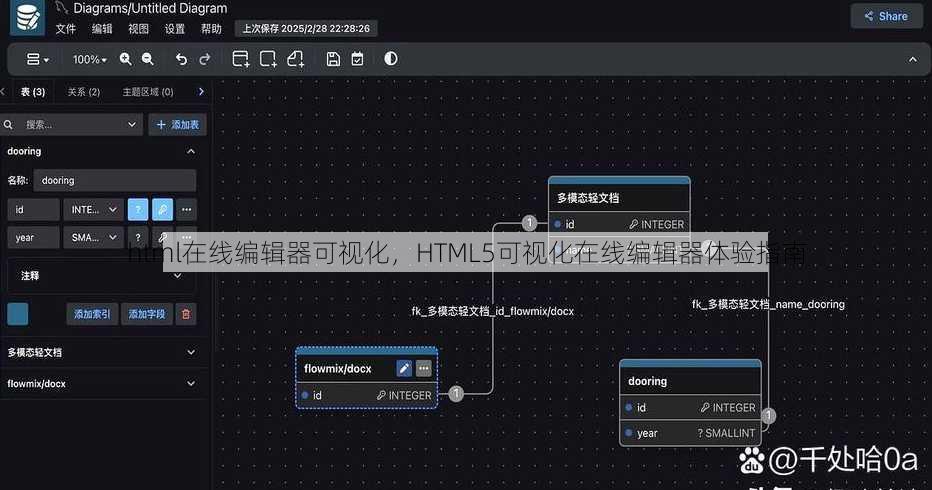Click the 添加字段 button
This screenshot has height=490, width=932.
pyautogui.click(x=147, y=314)
